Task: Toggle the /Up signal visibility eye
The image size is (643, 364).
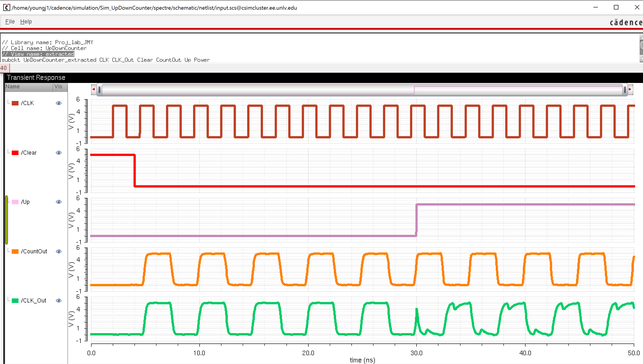Action: pyautogui.click(x=59, y=202)
